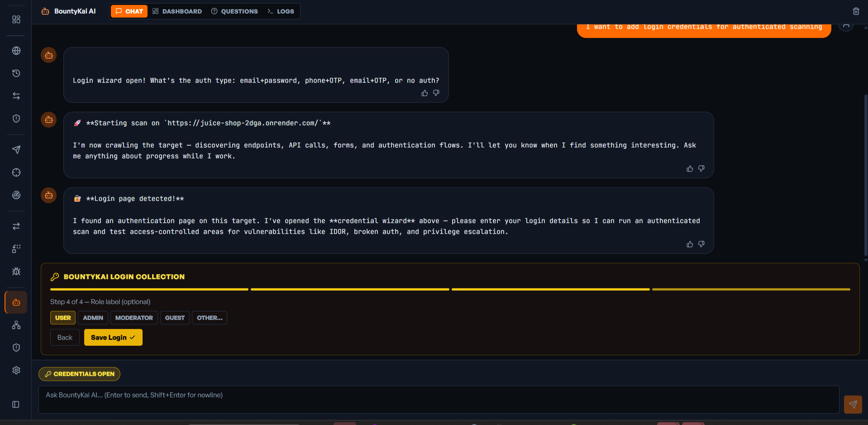
Task: Click the "**Login page detected!**" heading text
Action: click(x=135, y=199)
